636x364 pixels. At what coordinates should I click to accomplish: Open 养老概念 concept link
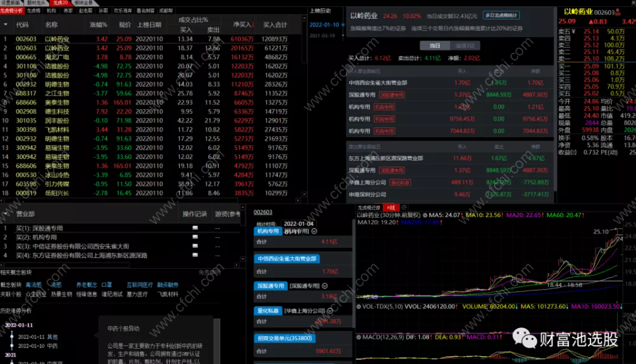click(x=86, y=285)
